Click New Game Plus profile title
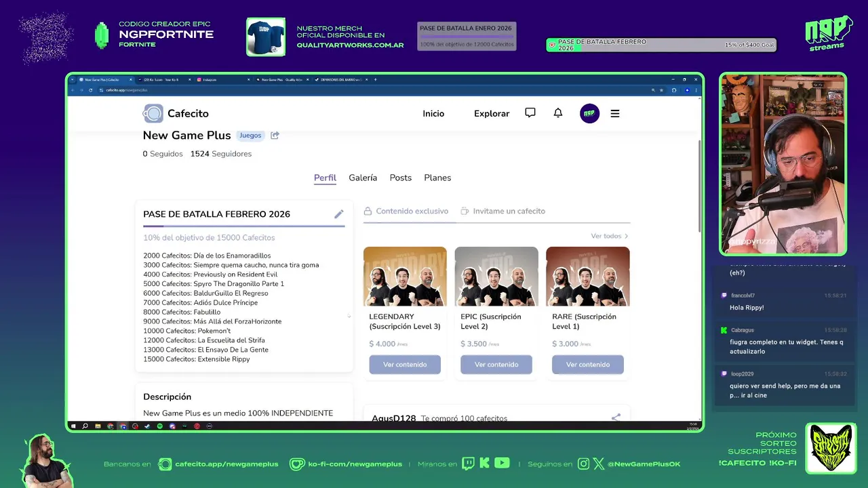This screenshot has width=868, height=488. pyautogui.click(x=186, y=136)
